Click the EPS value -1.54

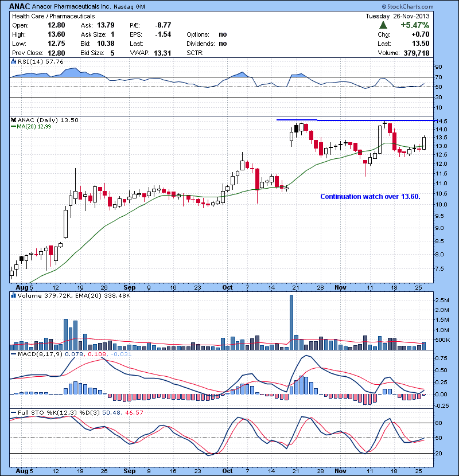(163, 34)
